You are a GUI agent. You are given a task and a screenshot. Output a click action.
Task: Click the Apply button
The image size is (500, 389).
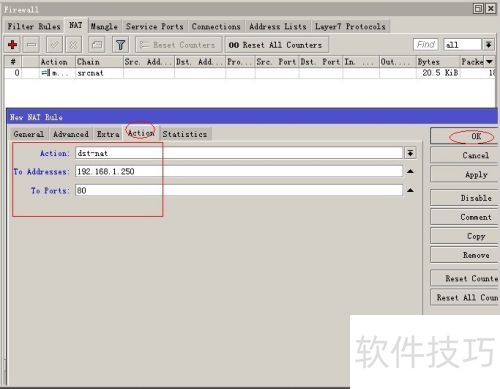[x=465, y=174]
